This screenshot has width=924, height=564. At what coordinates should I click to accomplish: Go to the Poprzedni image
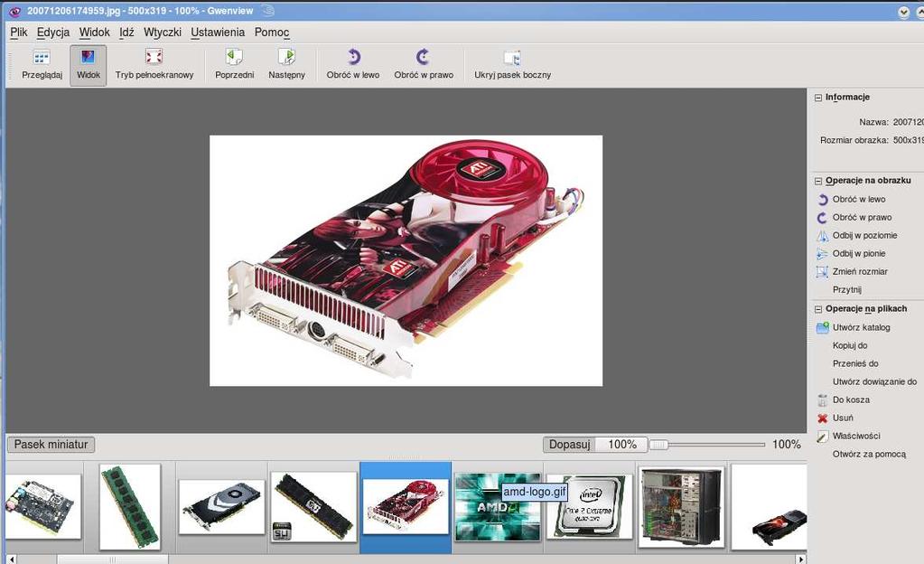pyautogui.click(x=235, y=65)
